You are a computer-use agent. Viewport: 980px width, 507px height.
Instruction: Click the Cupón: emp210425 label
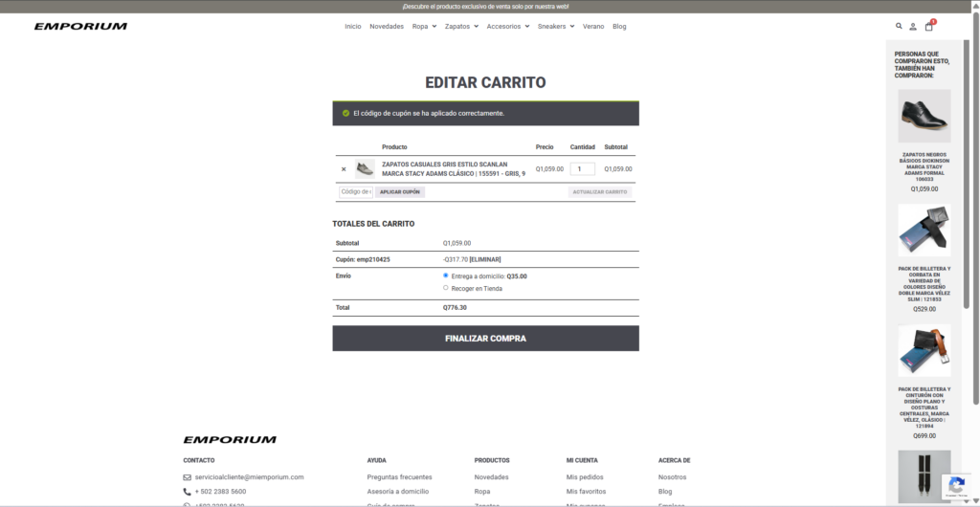point(363,259)
